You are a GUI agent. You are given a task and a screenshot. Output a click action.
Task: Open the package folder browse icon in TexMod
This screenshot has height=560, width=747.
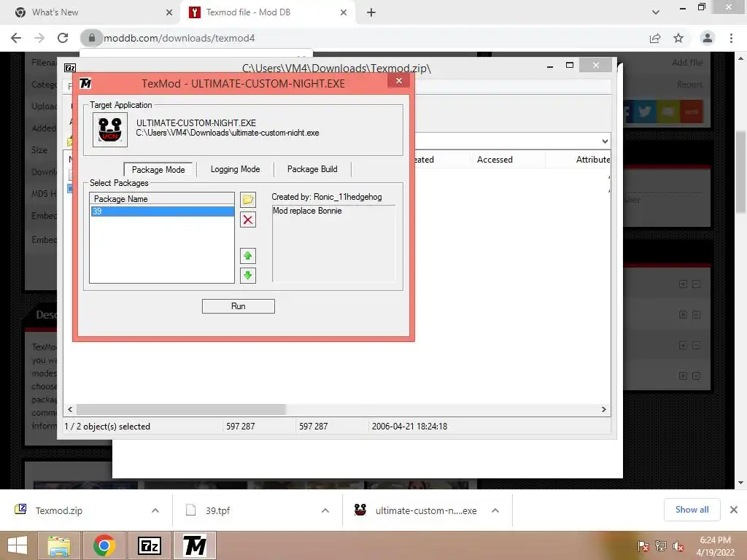[248, 200]
